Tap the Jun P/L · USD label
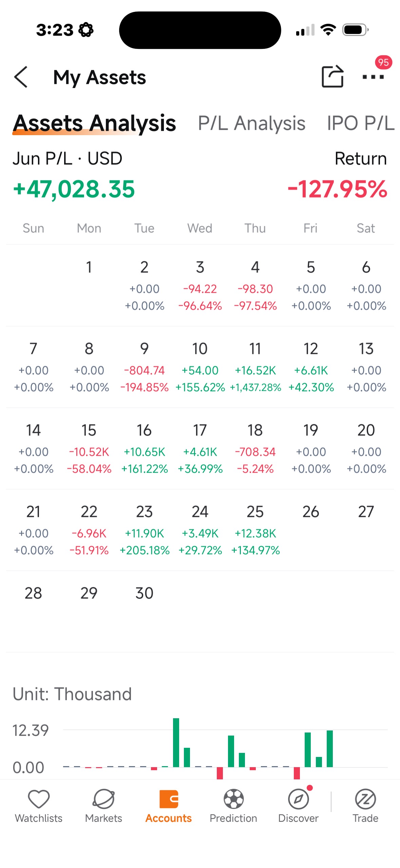Image resolution: width=400 pixels, height=868 pixels. click(68, 159)
